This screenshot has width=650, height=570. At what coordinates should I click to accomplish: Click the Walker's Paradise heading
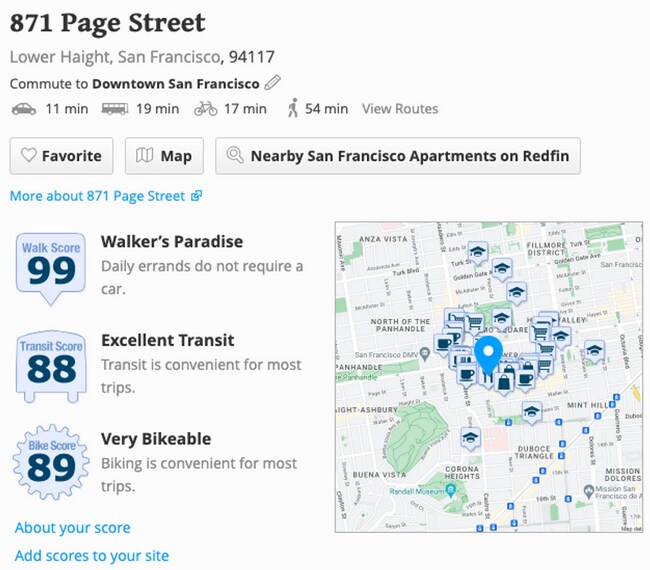coord(172,241)
